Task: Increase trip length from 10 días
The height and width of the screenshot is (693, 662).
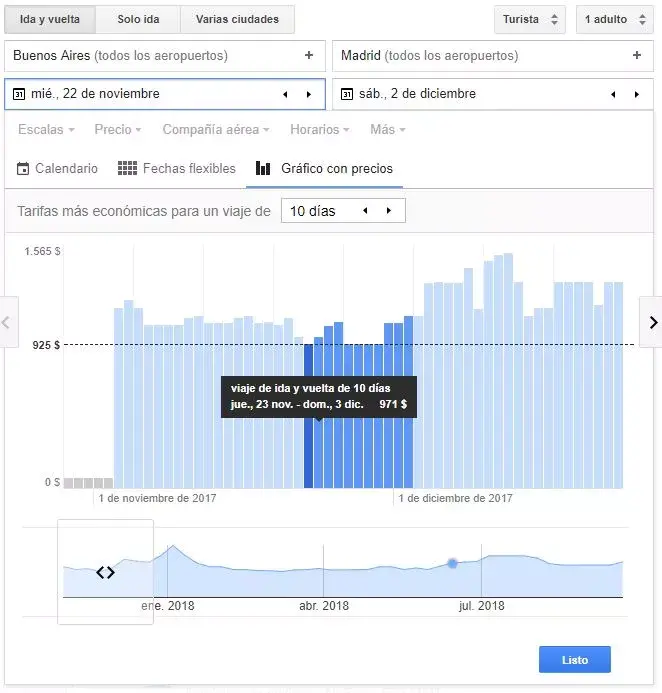Action: pos(389,211)
